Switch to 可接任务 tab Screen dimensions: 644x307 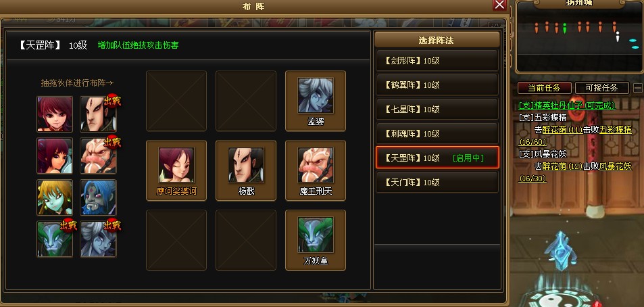coord(601,88)
